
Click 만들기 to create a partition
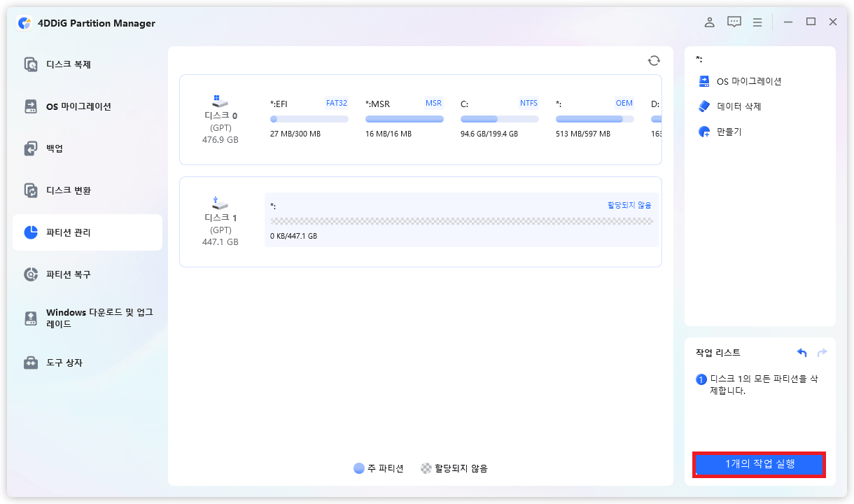(x=729, y=132)
